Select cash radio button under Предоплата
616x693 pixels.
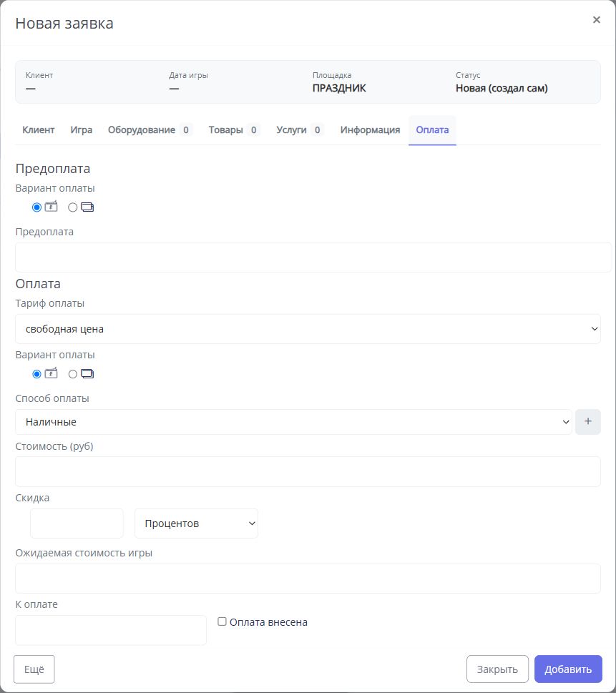tap(36, 207)
